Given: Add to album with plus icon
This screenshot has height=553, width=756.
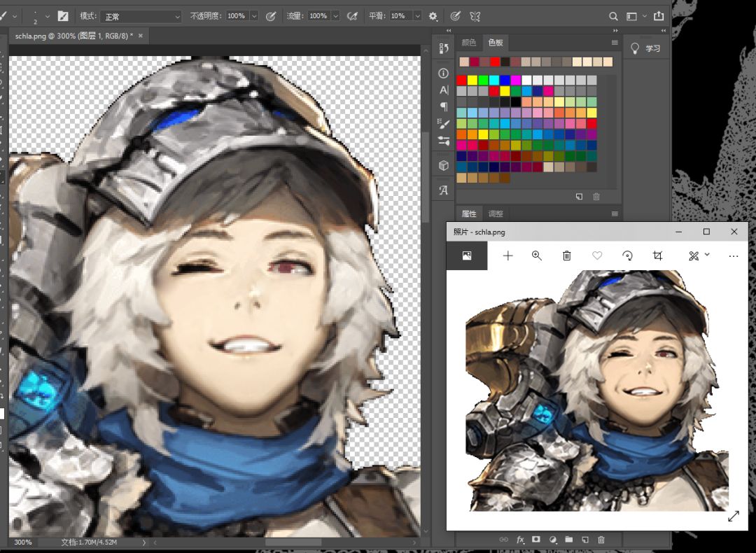Looking at the screenshot, I should (507, 255).
